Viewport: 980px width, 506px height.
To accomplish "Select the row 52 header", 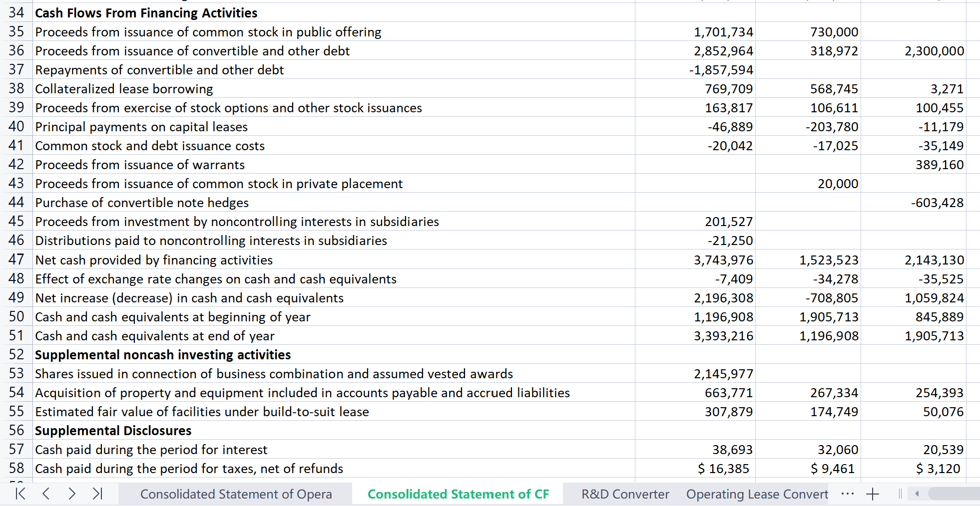I will [x=16, y=354].
